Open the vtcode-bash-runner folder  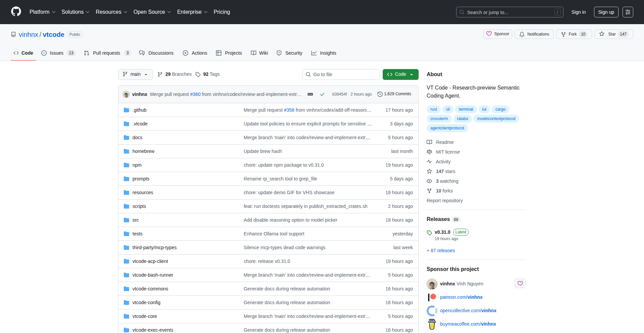coord(153,275)
